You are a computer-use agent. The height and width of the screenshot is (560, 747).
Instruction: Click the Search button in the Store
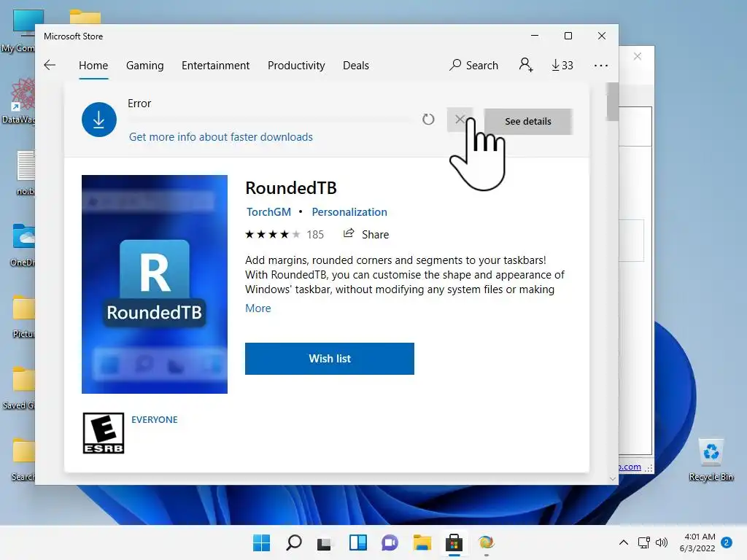(x=473, y=65)
